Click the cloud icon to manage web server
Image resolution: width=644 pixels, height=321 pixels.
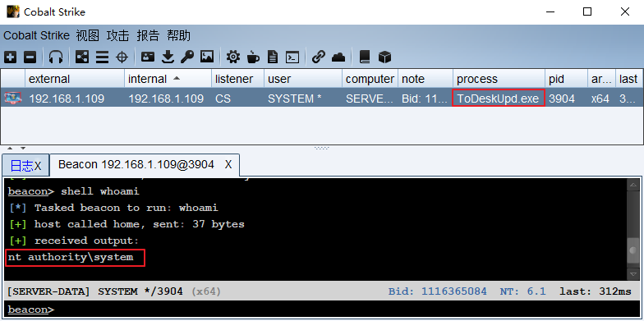point(338,57)
